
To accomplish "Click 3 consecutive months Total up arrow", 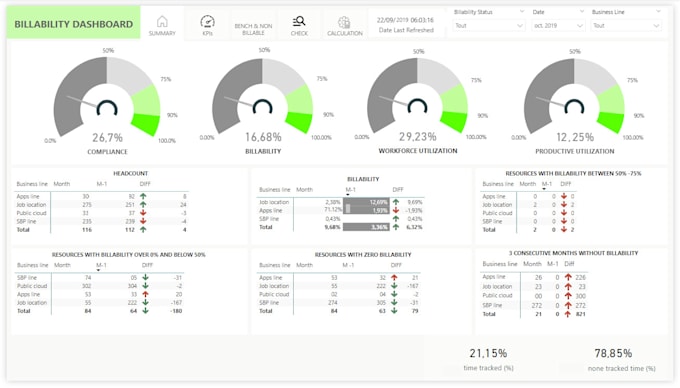I will (568, 314).
